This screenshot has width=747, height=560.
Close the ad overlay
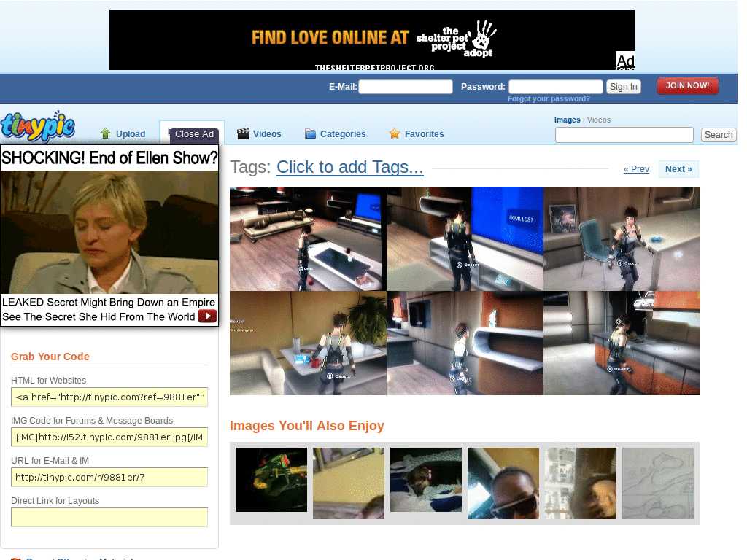(x=194, y=134)
